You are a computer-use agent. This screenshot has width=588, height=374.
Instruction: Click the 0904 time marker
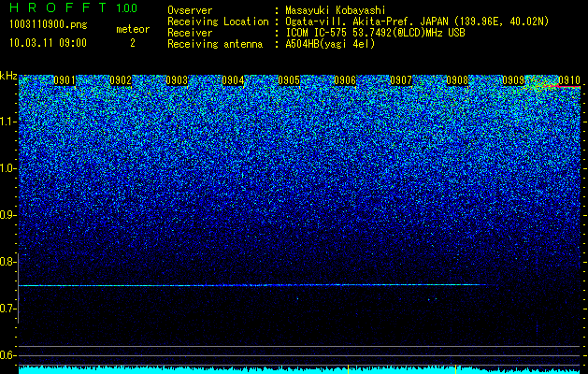pyautogui.click(x=233, y=80)
